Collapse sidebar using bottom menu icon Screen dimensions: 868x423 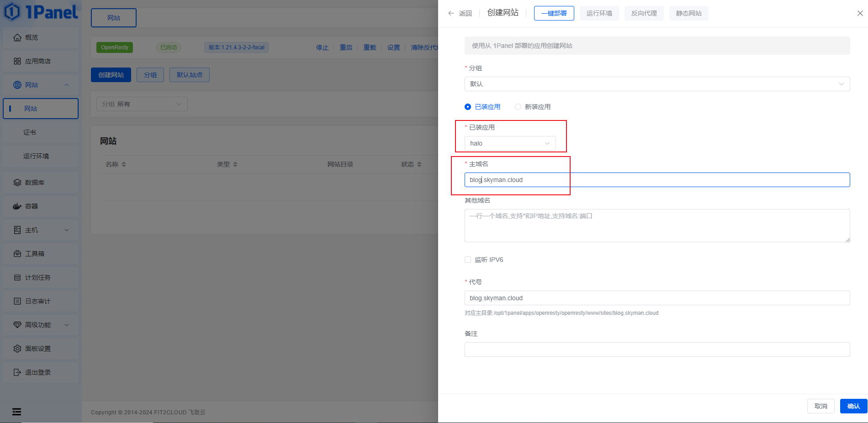(x=16, y=412)
